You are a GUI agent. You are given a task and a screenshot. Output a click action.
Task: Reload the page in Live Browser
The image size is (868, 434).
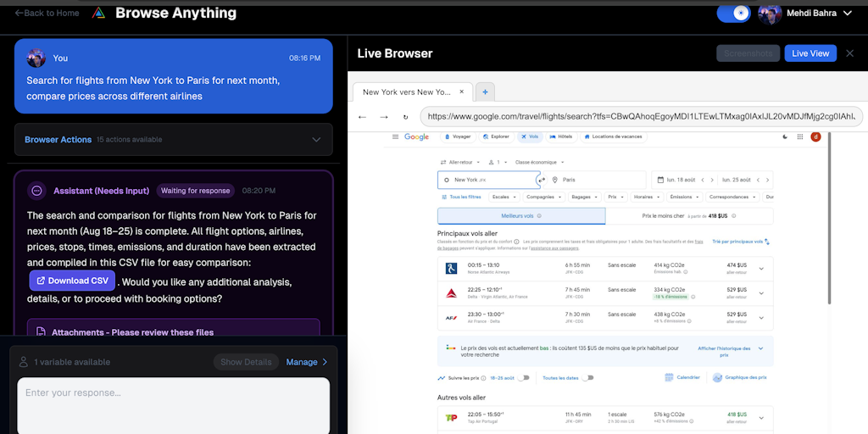[x=405, y=117]
